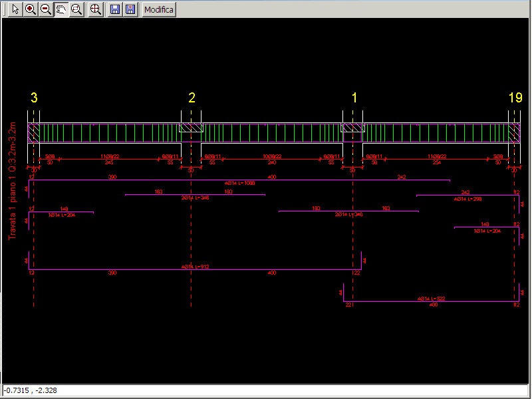Activate the zoom in magnifier

point(30,9)
